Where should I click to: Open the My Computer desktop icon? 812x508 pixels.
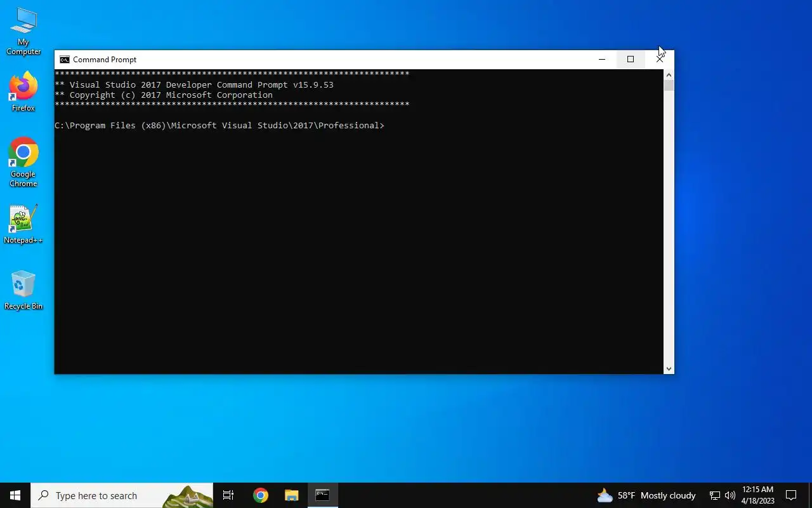pyautogui.click(x=23, y=32)
